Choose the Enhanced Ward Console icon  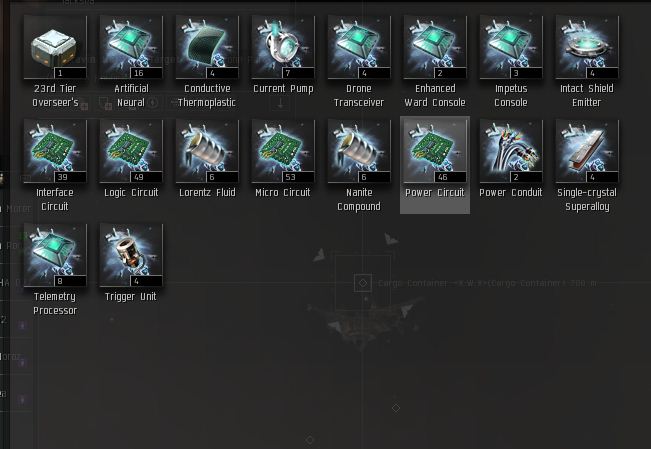tap(435, 47)
